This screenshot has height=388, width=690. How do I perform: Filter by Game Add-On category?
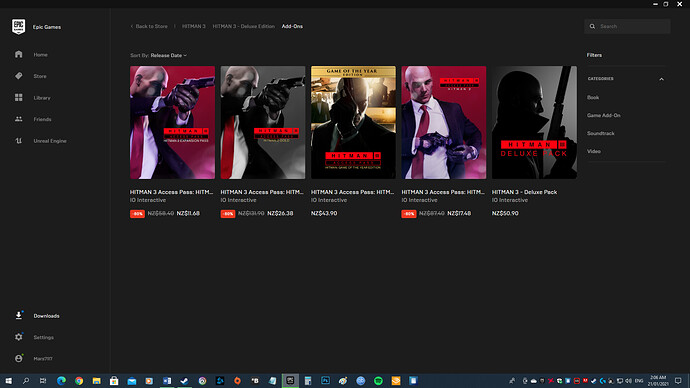click(603, 115)
